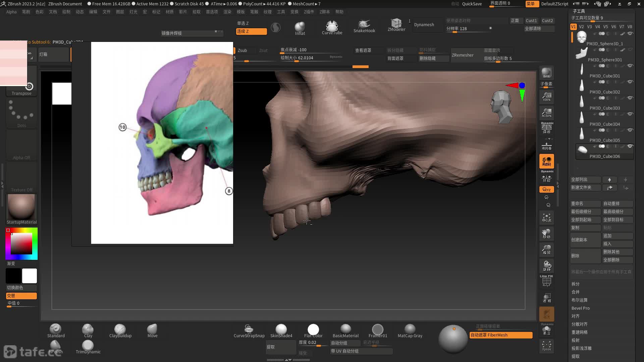Click the 移动 move view icon
This screenshot has height=362, width=644.
point(546,233)
